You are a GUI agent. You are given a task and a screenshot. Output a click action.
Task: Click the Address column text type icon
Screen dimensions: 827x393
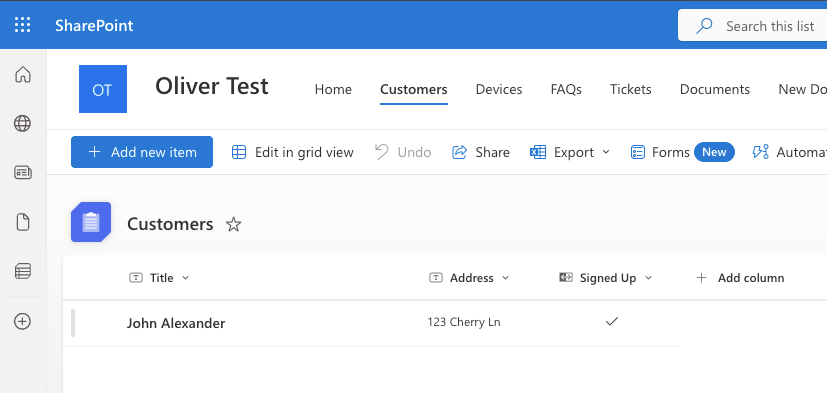tap(436, 278)
